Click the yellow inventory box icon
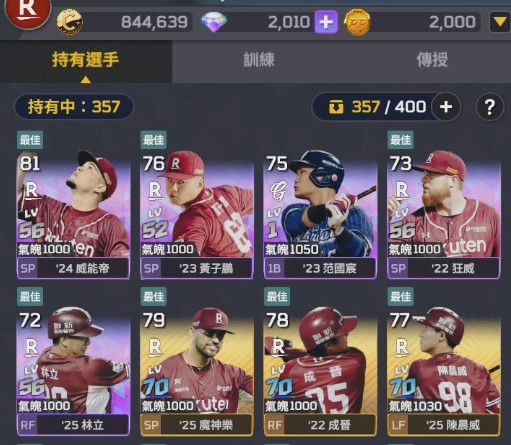The width and height of the screenshot is (511, 445). pyautogui.click(x=336, y=107)
